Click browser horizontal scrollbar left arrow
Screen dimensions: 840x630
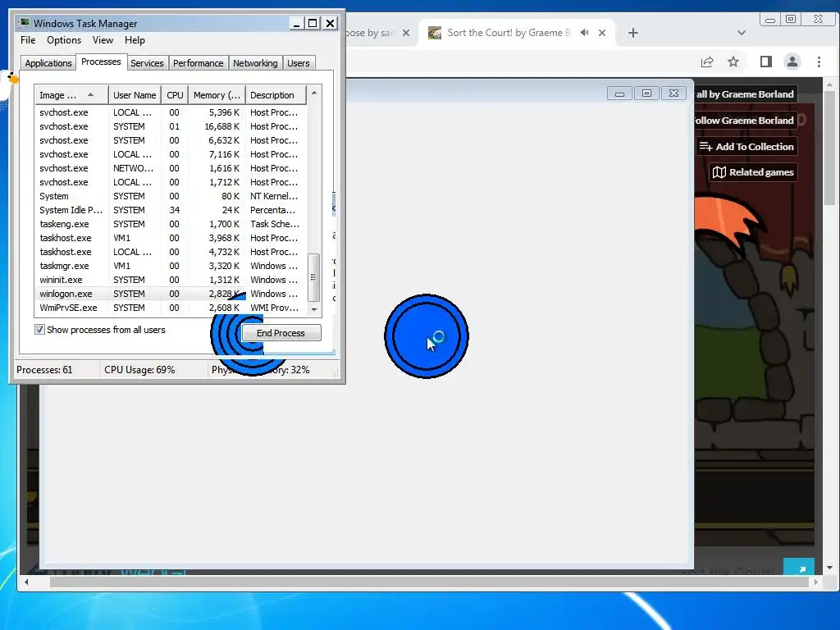[26, 582]
